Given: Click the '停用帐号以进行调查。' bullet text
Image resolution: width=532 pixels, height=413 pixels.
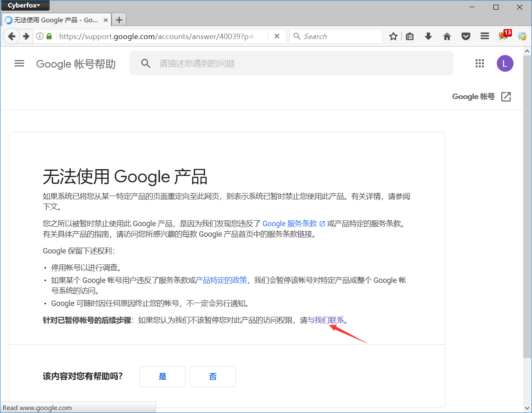Looking at the screenshot, I should (86, 268).
